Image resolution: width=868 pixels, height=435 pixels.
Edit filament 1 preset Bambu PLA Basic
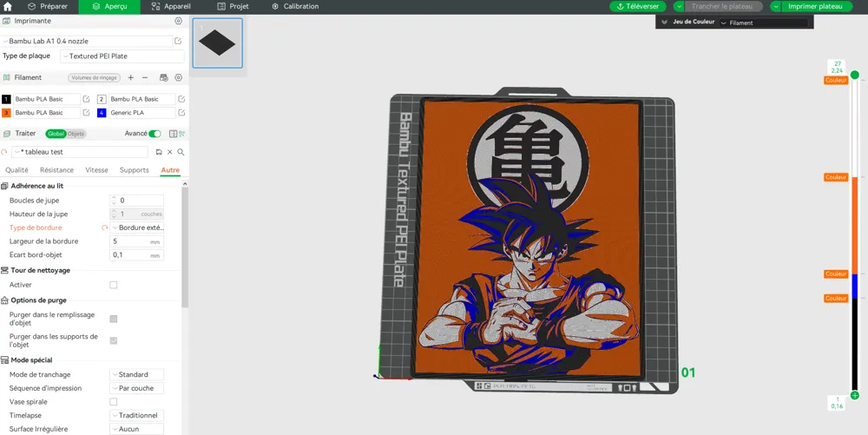pyautogui.click(x=86, y=99)
